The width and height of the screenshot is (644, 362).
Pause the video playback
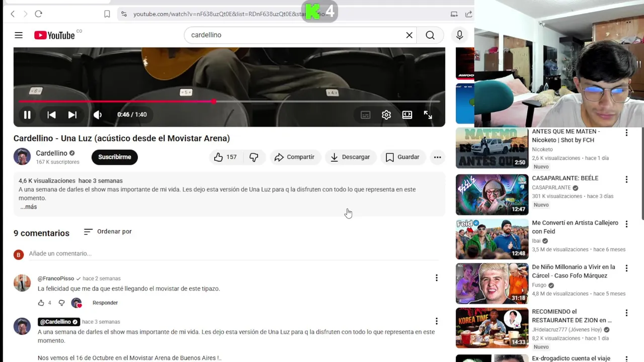pyautogui.click(x=27, y=115)
